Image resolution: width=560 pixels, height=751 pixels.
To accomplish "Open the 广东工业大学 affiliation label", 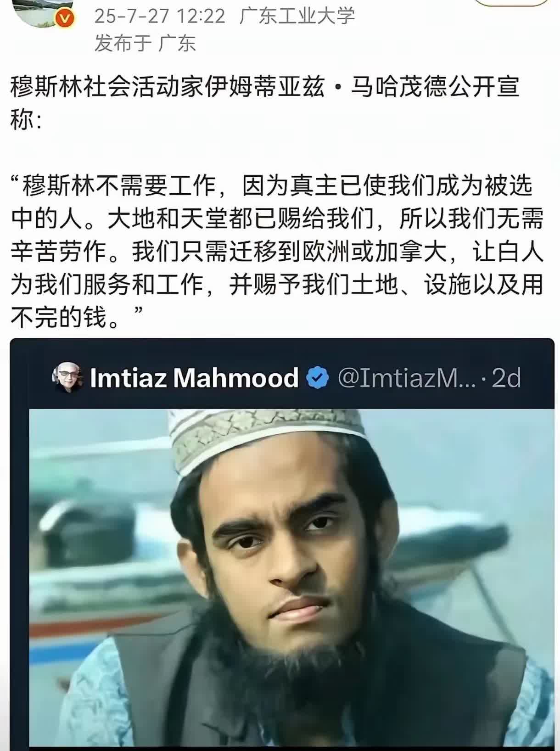I will 297,17.
